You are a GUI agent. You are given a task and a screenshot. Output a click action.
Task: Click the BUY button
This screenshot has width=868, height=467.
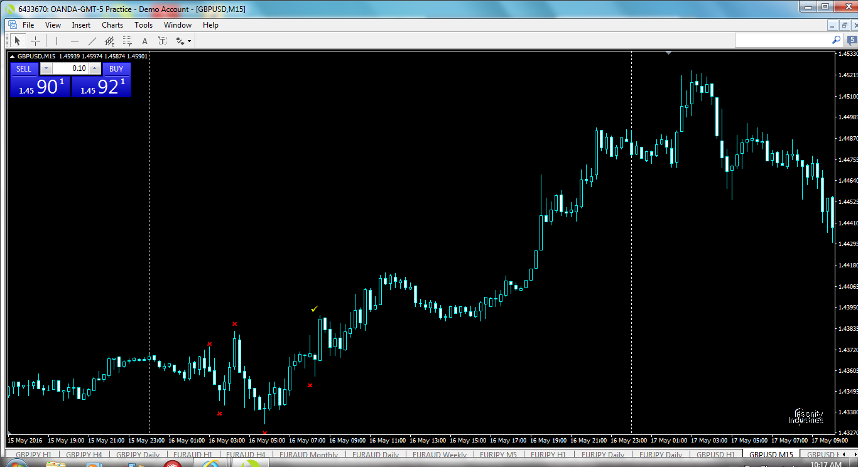pyautogui.click(x=116, y=69)
